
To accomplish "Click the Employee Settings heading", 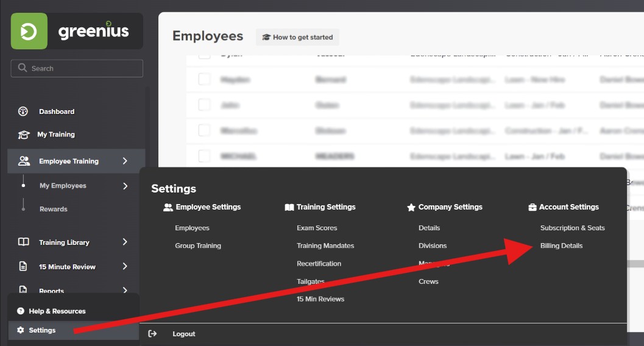I will [x=208, y=207].
